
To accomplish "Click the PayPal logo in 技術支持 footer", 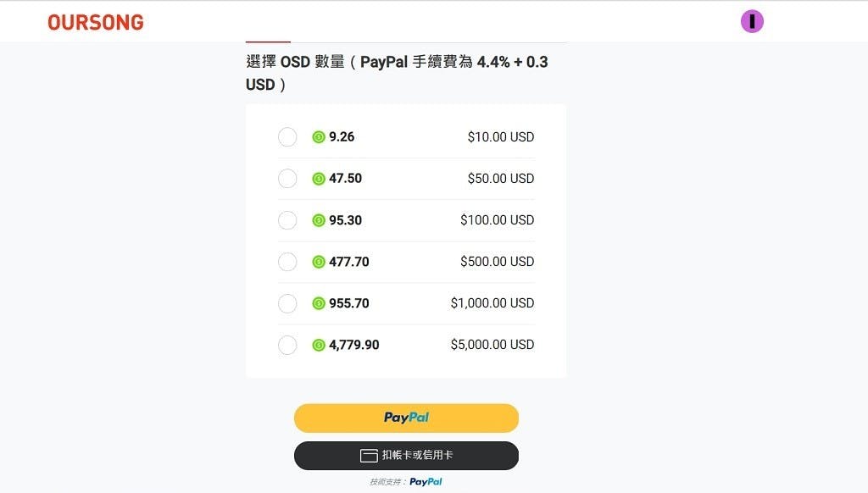I will click(426, 482).
